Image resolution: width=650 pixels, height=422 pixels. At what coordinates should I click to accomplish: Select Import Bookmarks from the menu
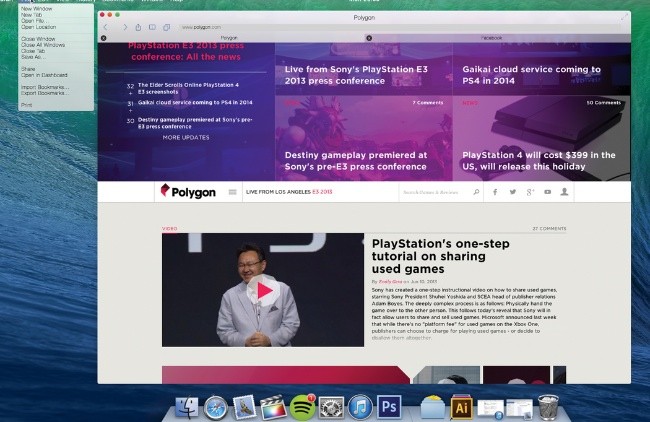pos(43,87)
